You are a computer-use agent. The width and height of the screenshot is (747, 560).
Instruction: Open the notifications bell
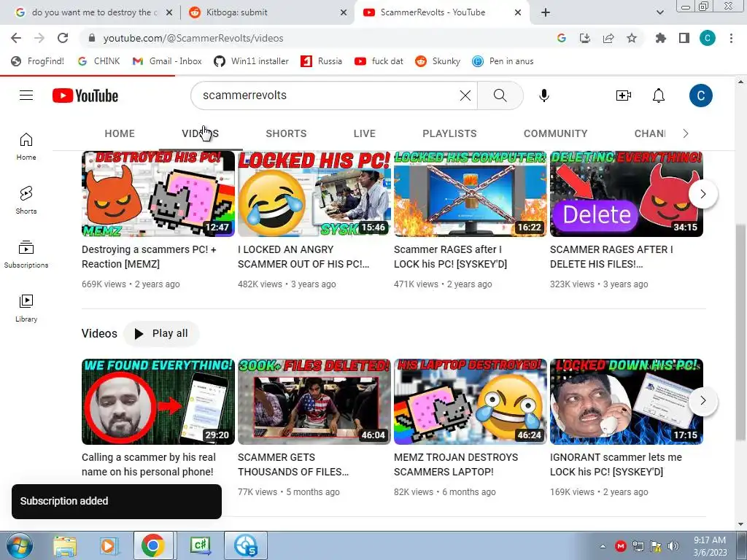click(659, 96)
